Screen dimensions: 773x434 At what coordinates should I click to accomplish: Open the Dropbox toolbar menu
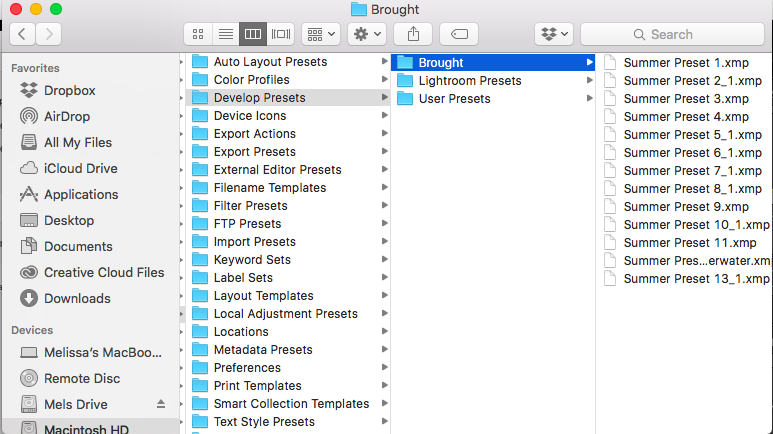click(553, 34)
